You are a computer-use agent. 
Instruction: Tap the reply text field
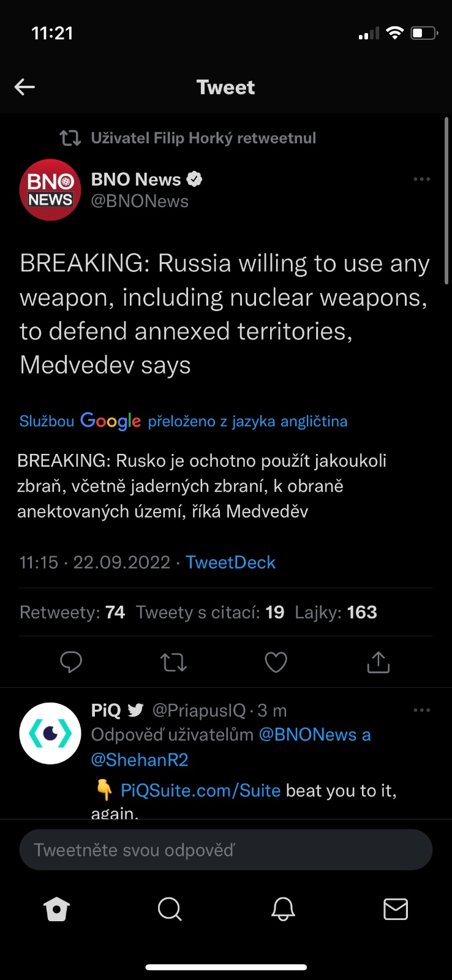[x=226, y=850]
